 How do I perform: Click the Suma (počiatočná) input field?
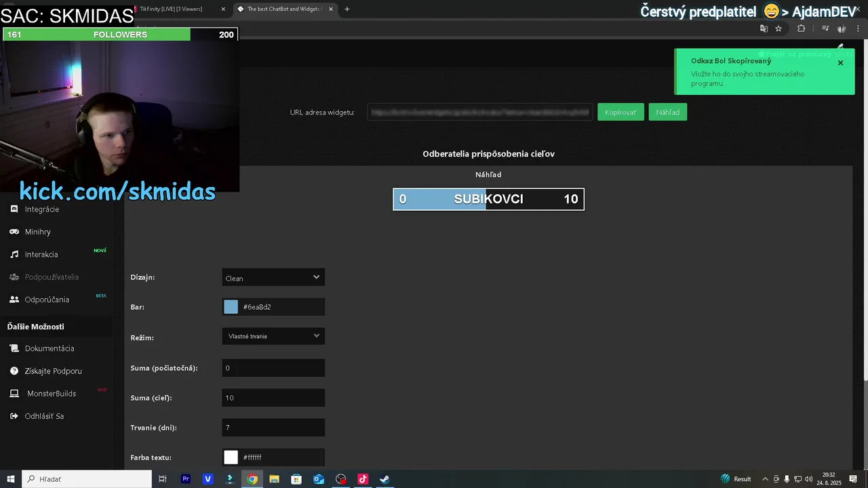[x=273, y=368]
